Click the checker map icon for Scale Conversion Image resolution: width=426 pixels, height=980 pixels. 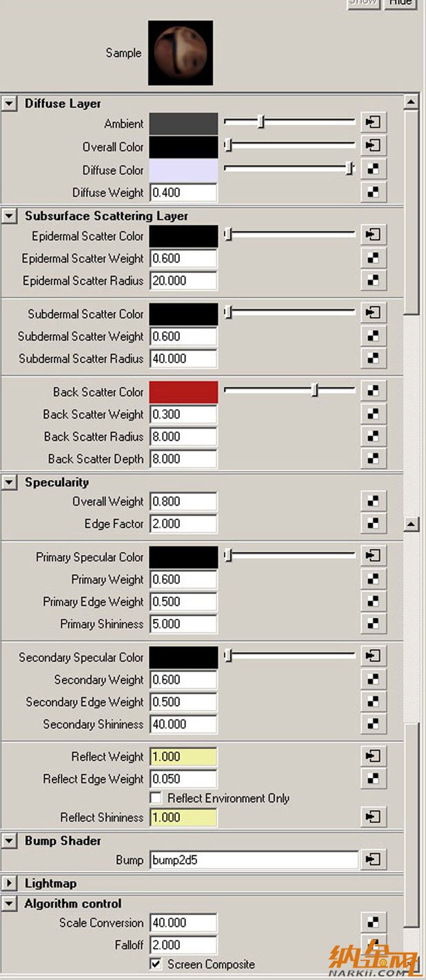pos(374,922)
